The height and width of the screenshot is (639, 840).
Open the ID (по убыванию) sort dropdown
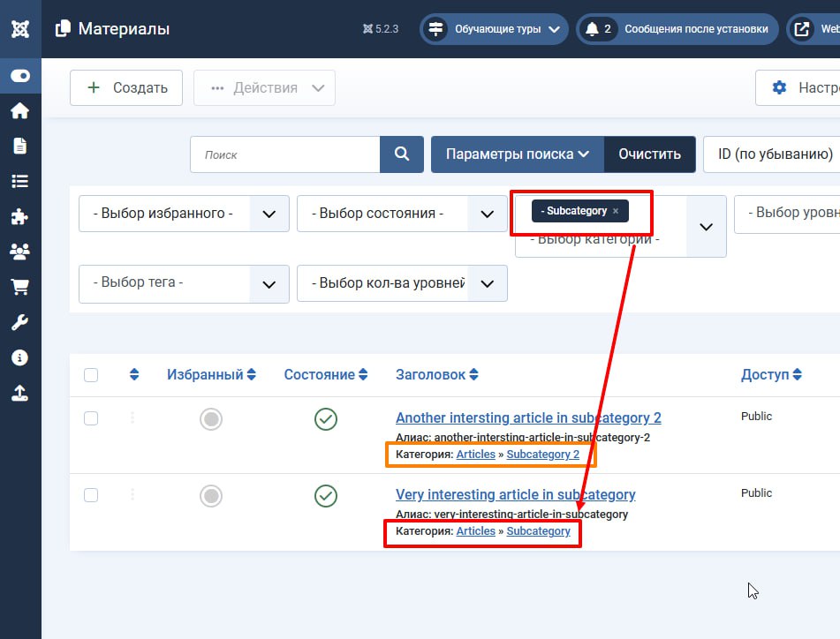click(x=771, y=154)
